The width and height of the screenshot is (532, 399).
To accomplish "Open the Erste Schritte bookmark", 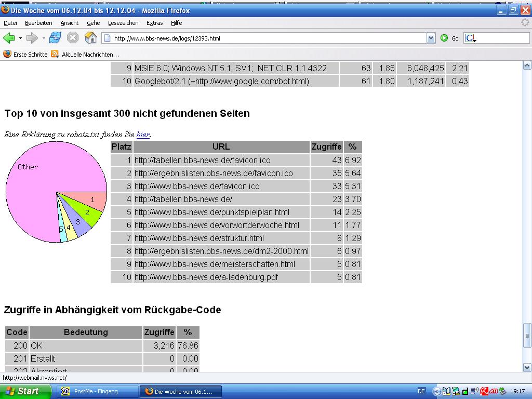I will pyautogui.click(x=25, y=54).
